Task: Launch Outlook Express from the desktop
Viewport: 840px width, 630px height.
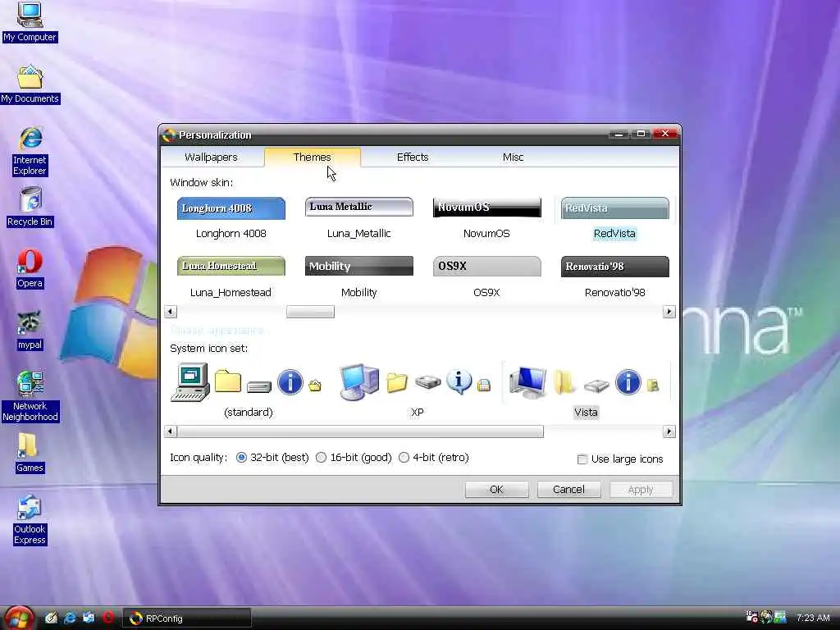Action: [x=30, y=519]
